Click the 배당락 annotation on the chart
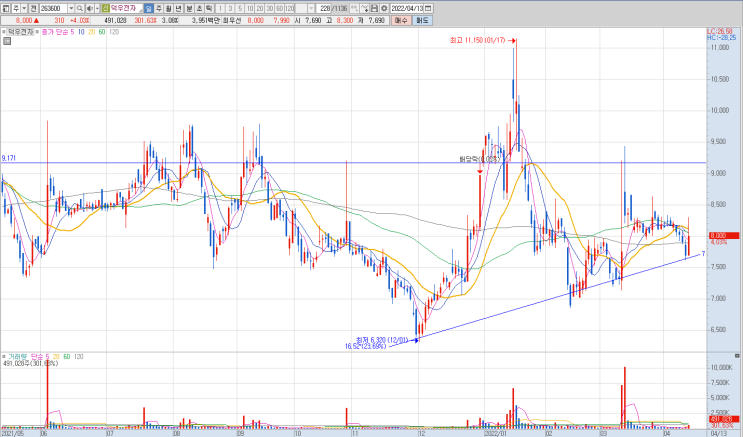Image resolution: width=743 pixels, height=437 pixels. click(480, 159)
